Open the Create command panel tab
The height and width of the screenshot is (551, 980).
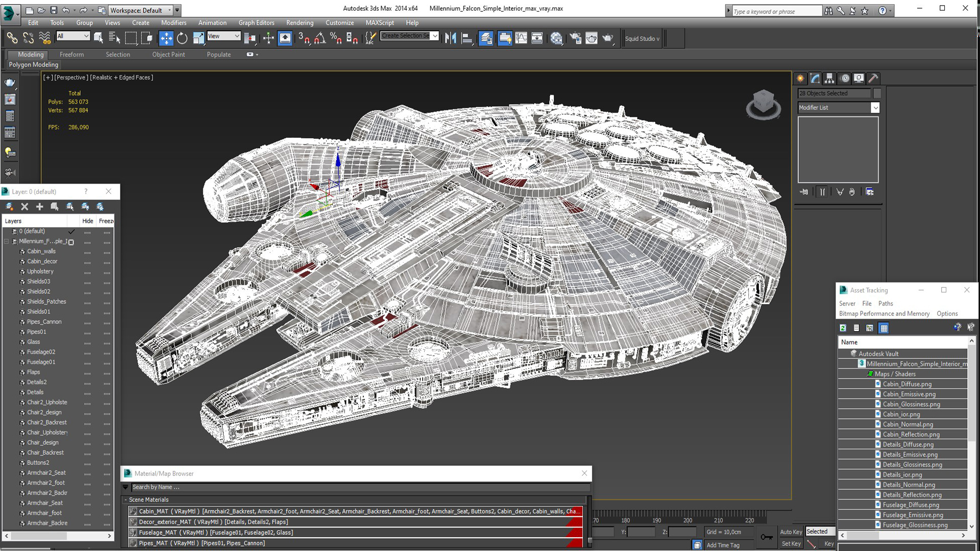click(800, 78)
